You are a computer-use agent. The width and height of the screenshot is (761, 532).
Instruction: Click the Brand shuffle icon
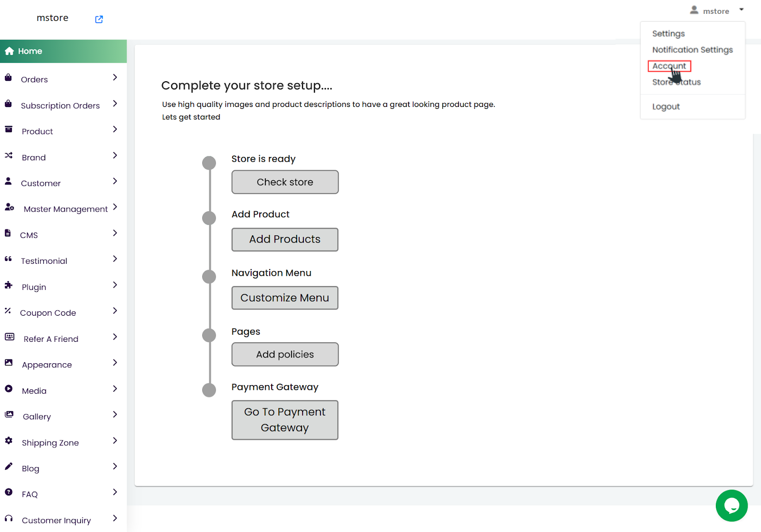point(9,155)
